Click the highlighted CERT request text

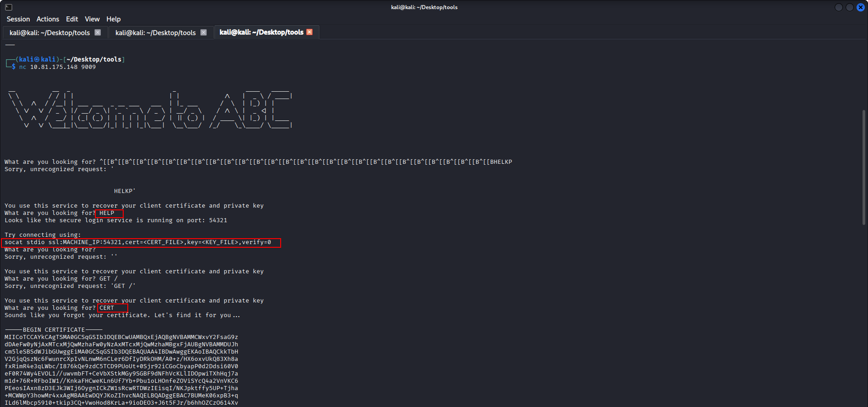pos(107,308)
